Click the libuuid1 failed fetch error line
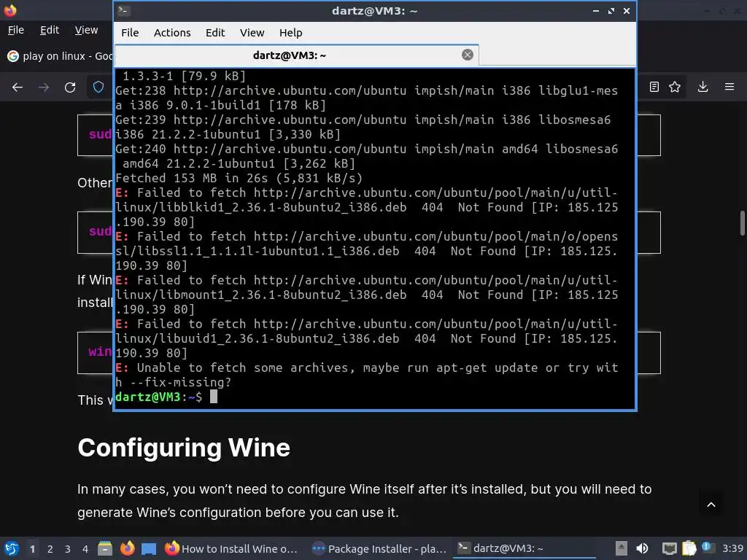Image resolution: width=747 pixels, height=560 pixels. click(x=367, y=338)
